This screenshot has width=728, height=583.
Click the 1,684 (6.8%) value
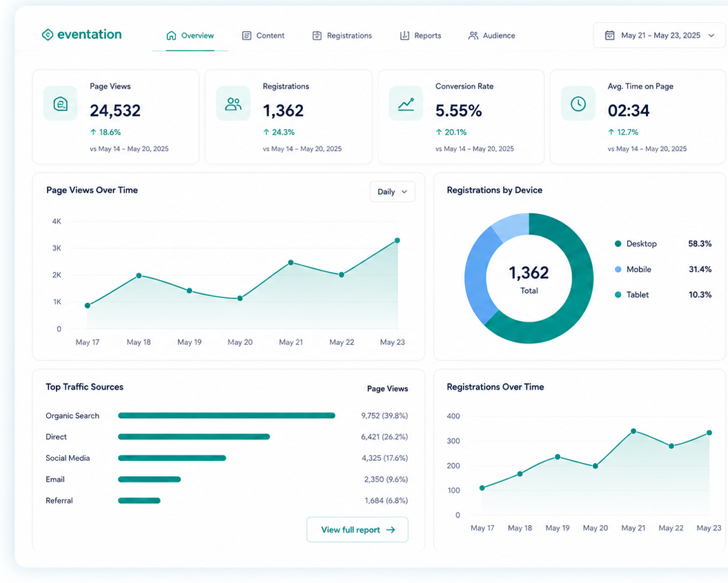pos(386,501)
